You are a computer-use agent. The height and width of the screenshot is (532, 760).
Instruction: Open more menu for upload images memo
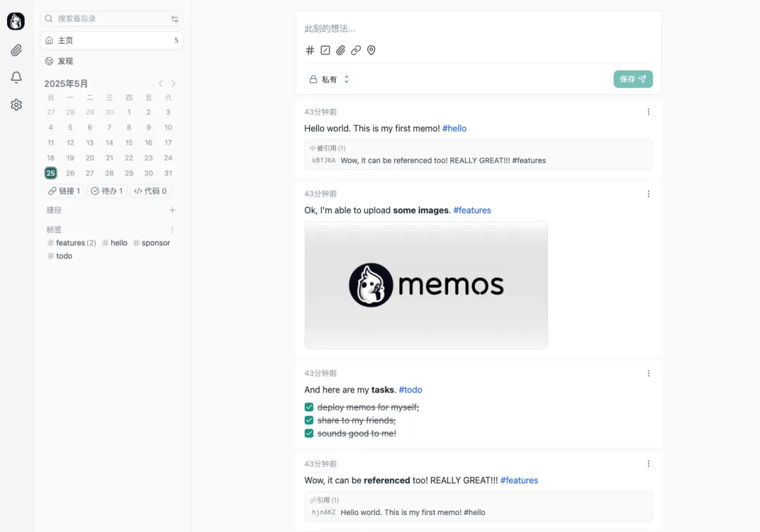[x=649, y=194]
